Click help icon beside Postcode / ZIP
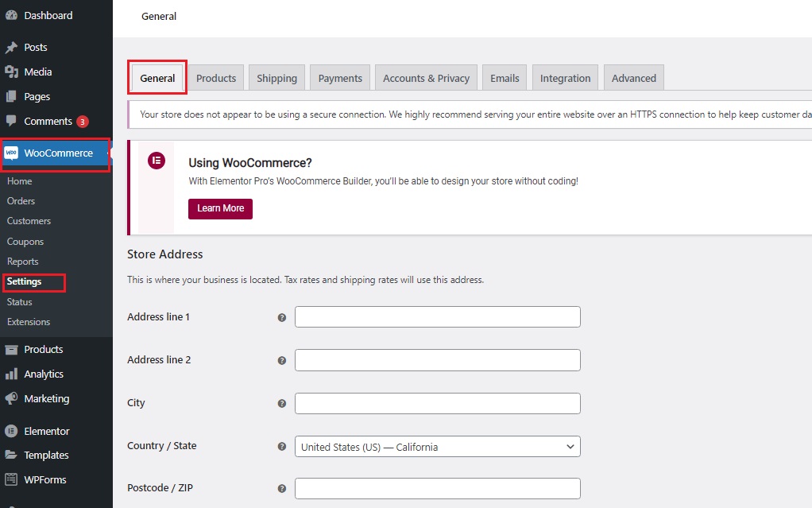The image size is (812, 508). point(282,488)
